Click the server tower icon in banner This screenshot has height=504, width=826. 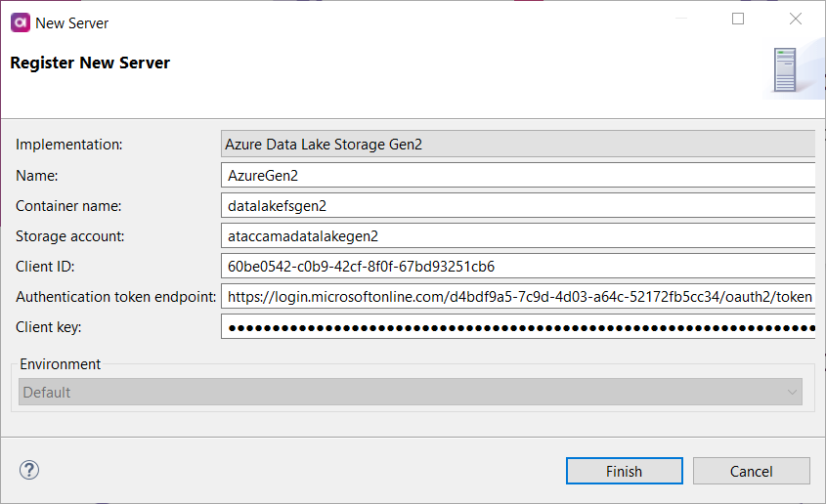[x=785, y=70]
